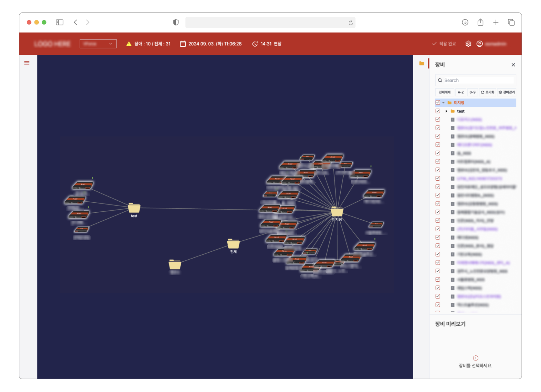Image resolution: width=541 pixels, height=392 pixels.
Task: Select 미지정 row label in tree
Action: [x=459, y=103]
